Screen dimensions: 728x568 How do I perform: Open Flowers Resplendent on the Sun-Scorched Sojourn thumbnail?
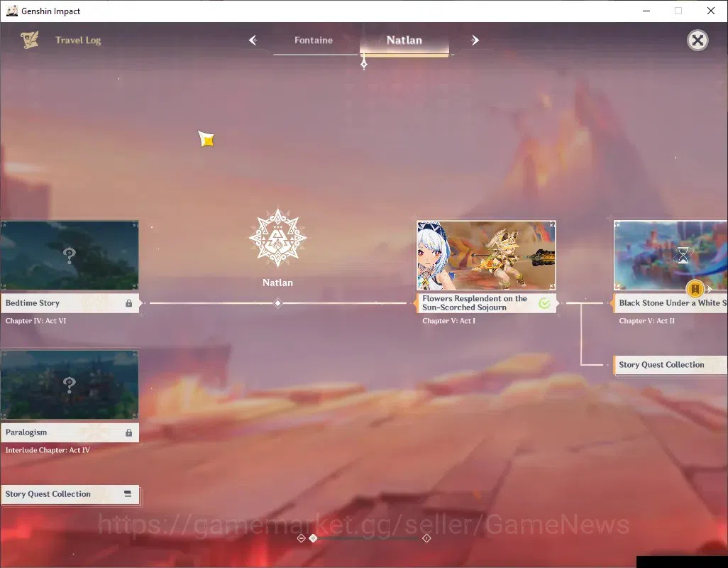[486, 256]
